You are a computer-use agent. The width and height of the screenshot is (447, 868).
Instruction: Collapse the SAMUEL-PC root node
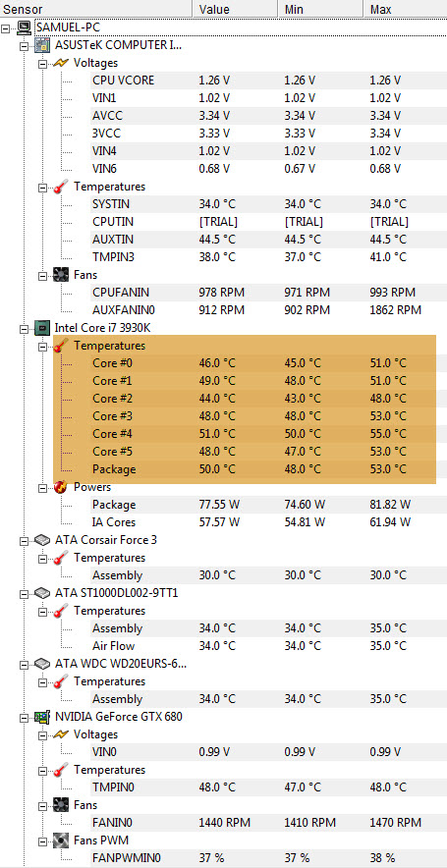point(6,27)
